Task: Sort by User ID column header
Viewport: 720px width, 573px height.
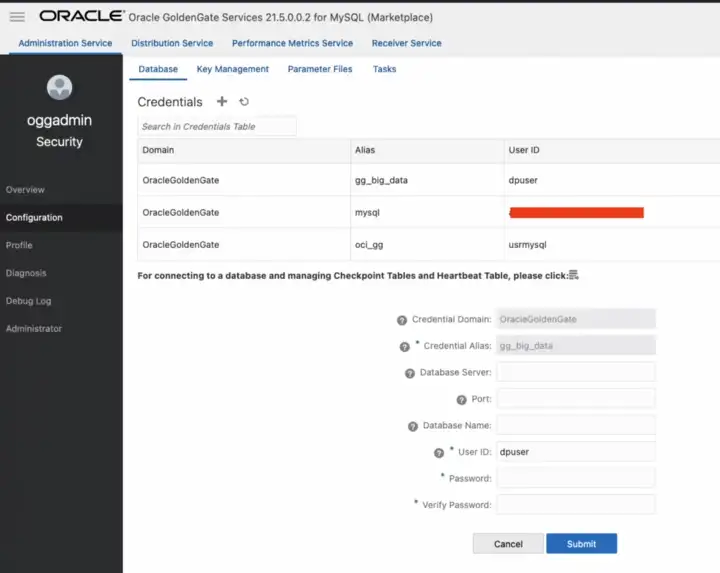Action: click(x=612, y=150)
